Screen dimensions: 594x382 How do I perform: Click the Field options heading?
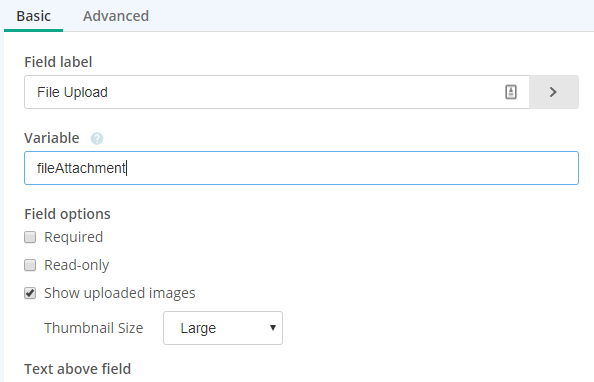pyautogui.click(x=67, y=214)
